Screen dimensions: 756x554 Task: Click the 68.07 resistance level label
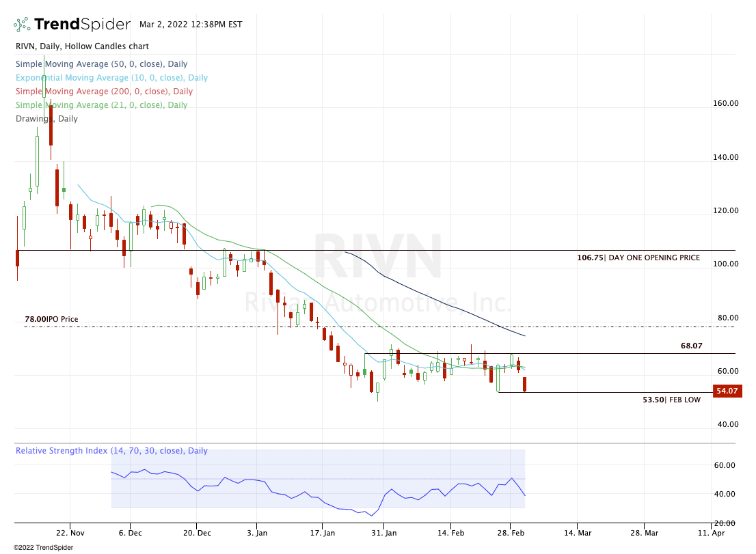pos(691,346)
